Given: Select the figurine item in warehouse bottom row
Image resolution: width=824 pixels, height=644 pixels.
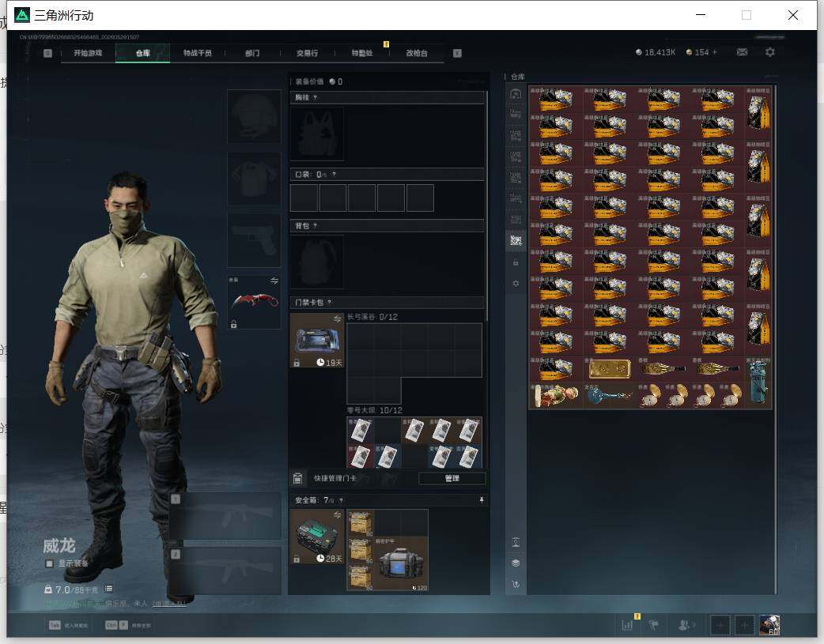Looking at the screenshot, I should (x=555, y=396).
